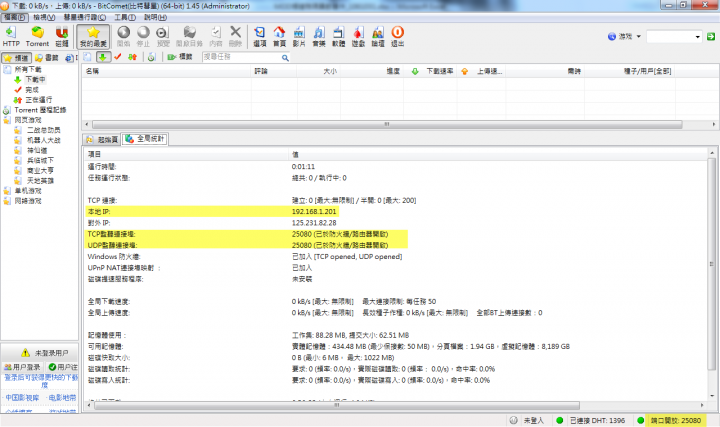Viewport: 720px width, 427px height.
Task: Click the task search input field
Action: 241,57
